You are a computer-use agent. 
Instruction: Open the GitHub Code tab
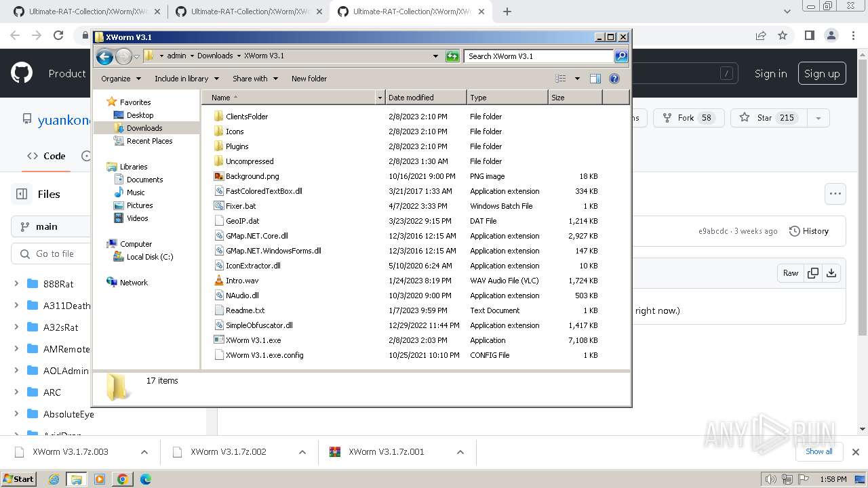(x=46, y=156)
